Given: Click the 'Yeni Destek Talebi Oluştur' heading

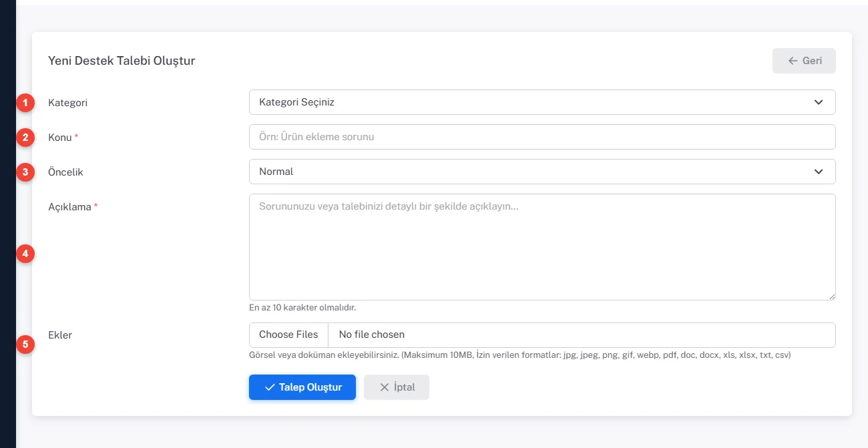Looking at the screenshot, I should [x=122, y=61].
